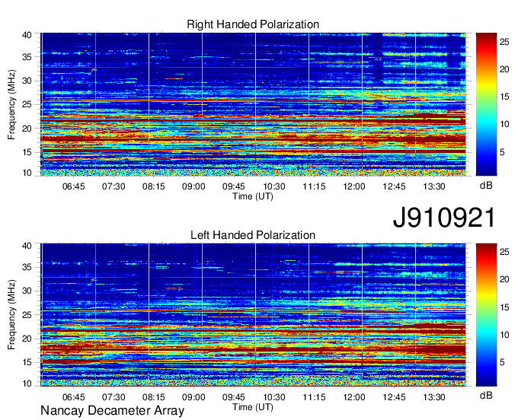Viewport: 518px width, 420px height.
Task: Click the "Left Handed Polarization" title
Action: click(x=253, y=235)
